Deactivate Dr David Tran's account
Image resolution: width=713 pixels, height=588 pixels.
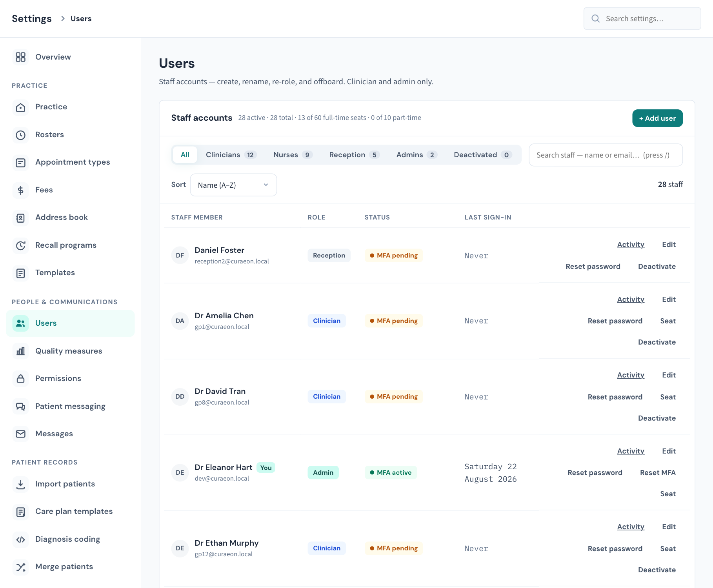click(x=657, y=418)
